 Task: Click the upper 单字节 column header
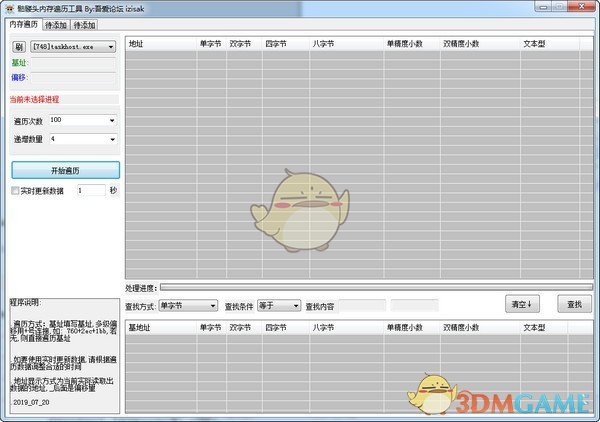pyautogui.click(x=211, y=44)
